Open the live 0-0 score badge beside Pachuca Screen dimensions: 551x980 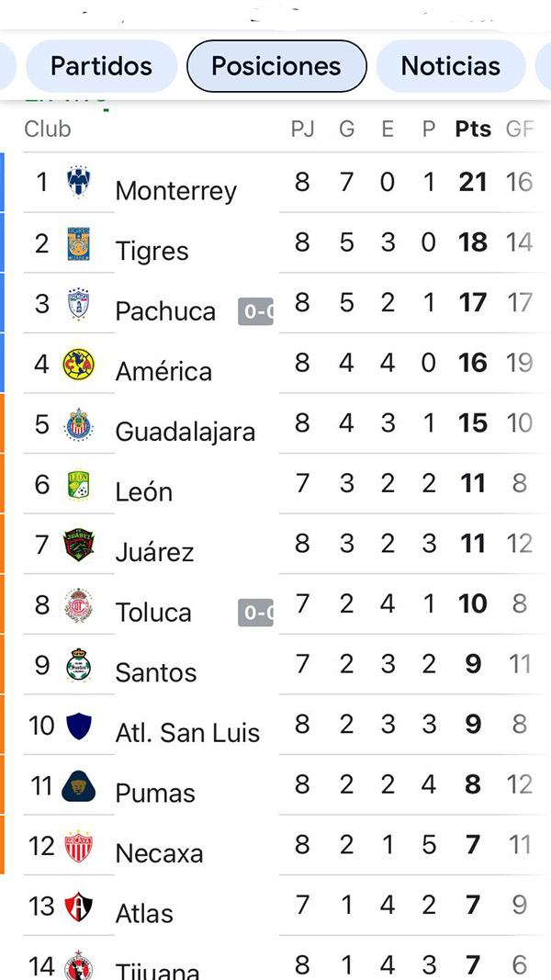click(x=255, y=311)
